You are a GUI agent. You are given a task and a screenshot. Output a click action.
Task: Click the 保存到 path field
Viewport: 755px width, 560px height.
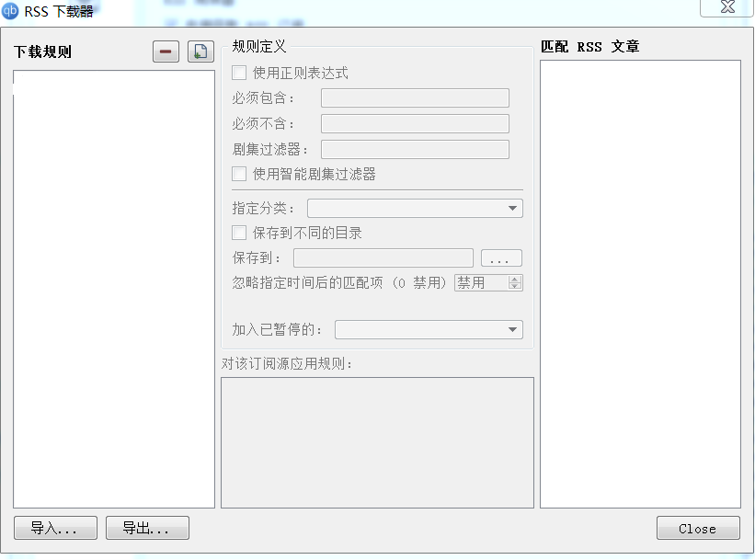coord(383,258)
